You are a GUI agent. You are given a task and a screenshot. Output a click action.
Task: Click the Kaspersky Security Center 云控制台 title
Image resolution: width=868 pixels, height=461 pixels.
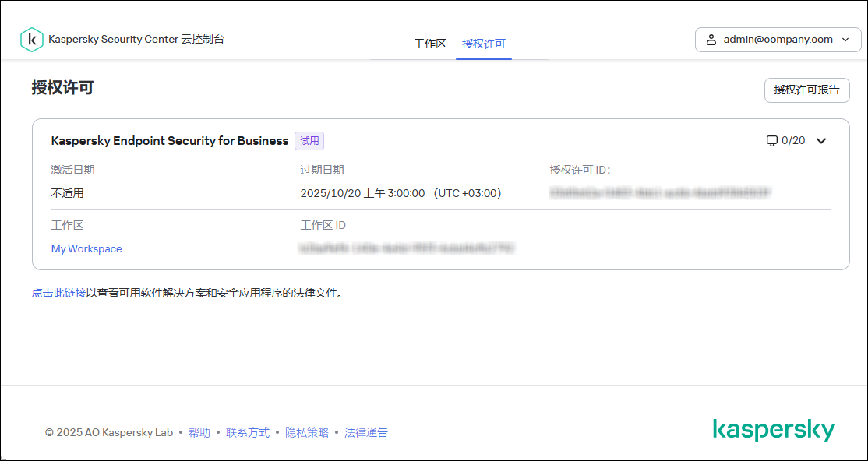(x=136, y=39)
